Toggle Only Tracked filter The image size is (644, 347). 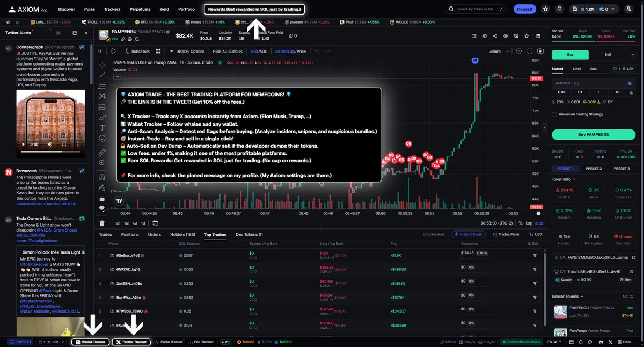(433, 234)
